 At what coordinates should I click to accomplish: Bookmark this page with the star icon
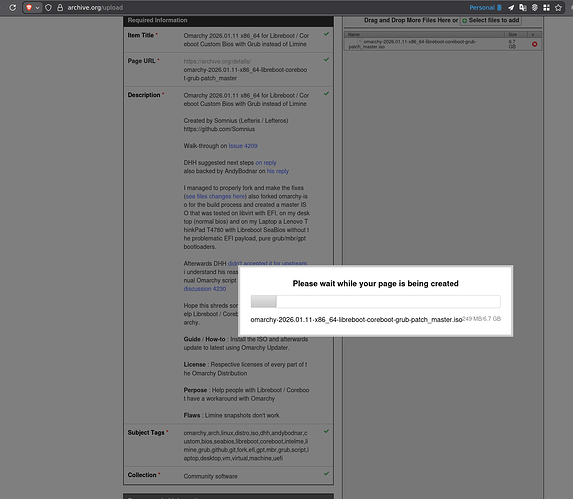[558, 7]
